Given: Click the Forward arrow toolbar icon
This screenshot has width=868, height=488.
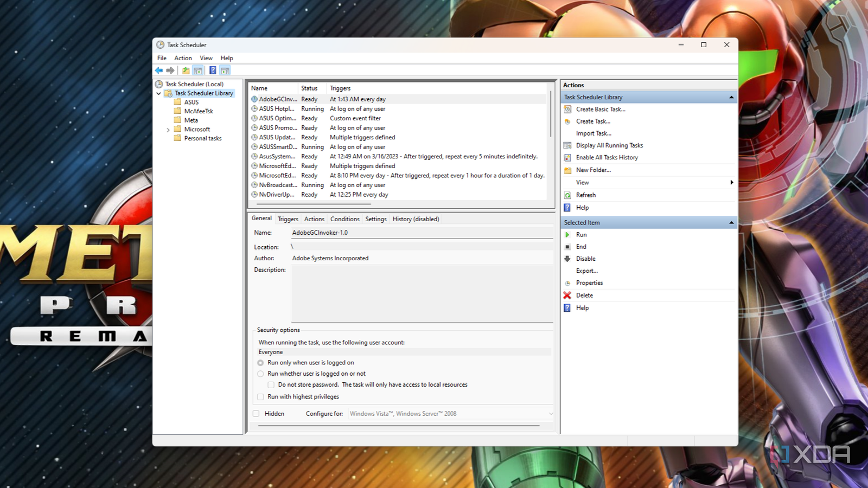Looking at the screenshot, I should click(170, 70).
